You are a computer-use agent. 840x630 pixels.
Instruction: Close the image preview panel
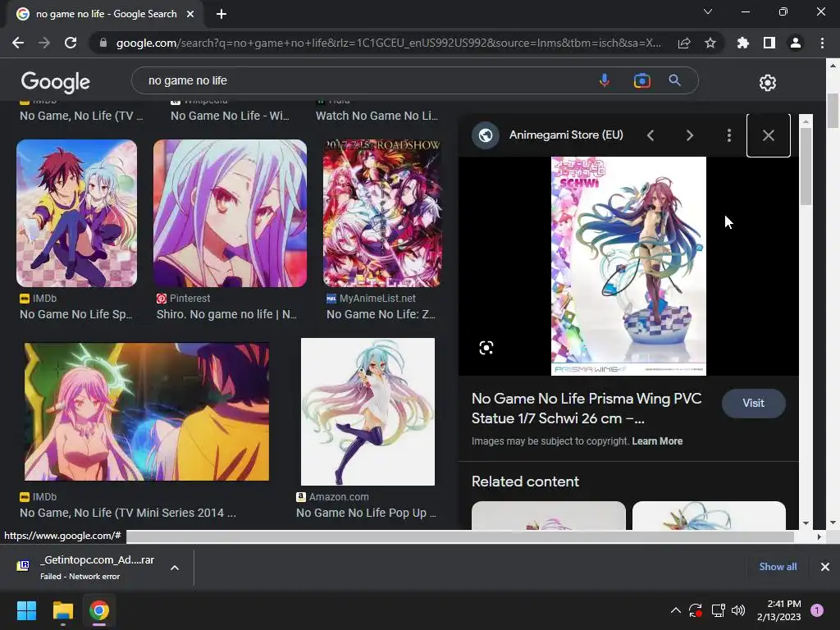click(768, 135)
